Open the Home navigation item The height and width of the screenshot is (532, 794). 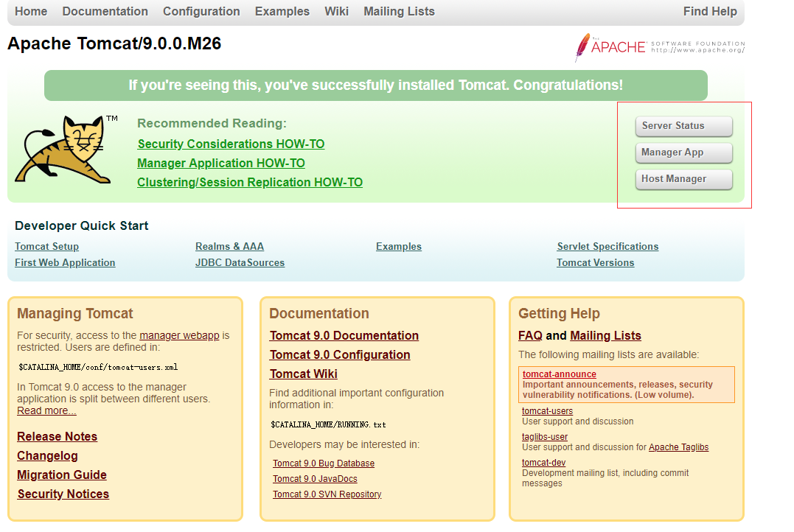click(x=31, y=11)
